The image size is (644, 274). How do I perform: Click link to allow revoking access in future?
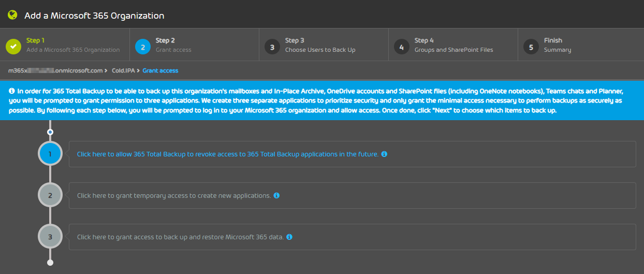tap(228, 154)
